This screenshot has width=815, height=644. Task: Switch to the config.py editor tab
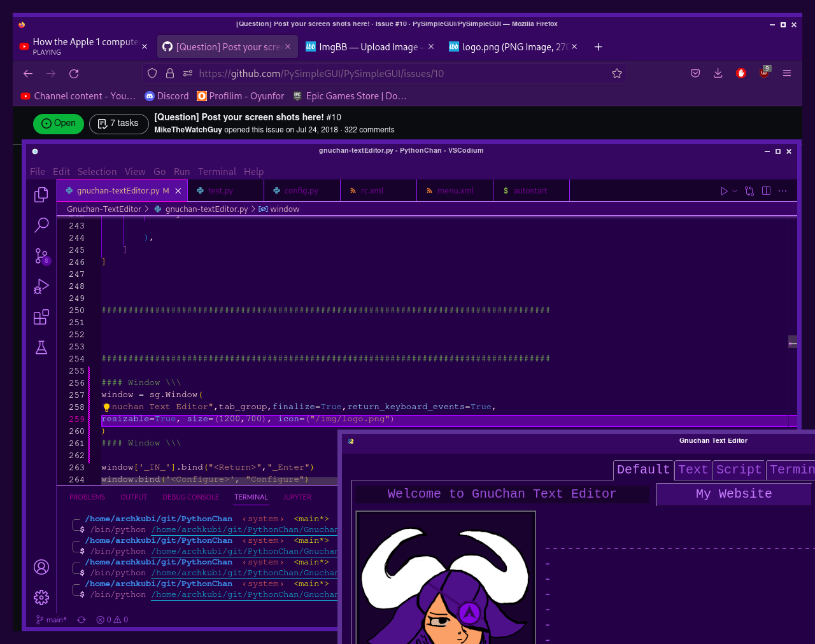pyautogui.click(x=301, y=191)
